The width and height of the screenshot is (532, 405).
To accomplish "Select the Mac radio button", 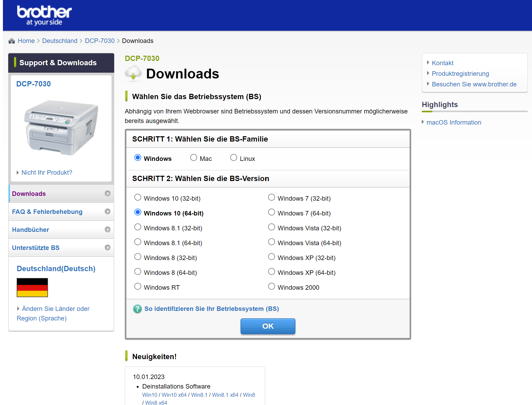I will pos(194,158).
